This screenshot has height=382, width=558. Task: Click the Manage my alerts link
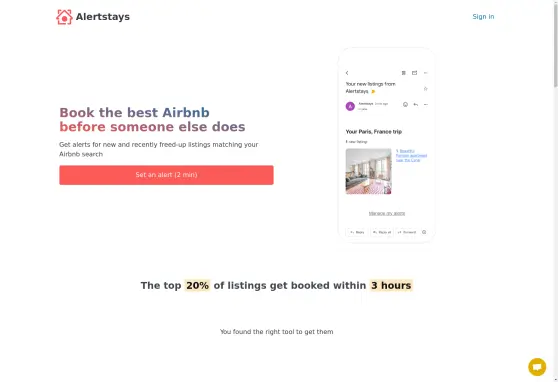(387, 214)
